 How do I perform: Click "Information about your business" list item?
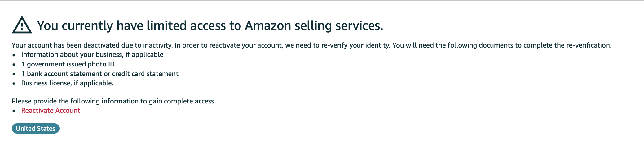click(x=92, y=55)
